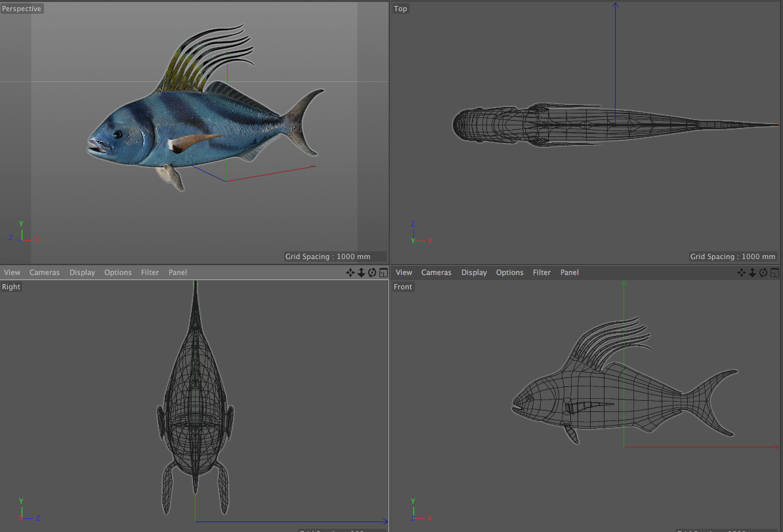783x532 pixels.
Task: Toggle maximize icon of the Front viewport
Action: [774, 272]
